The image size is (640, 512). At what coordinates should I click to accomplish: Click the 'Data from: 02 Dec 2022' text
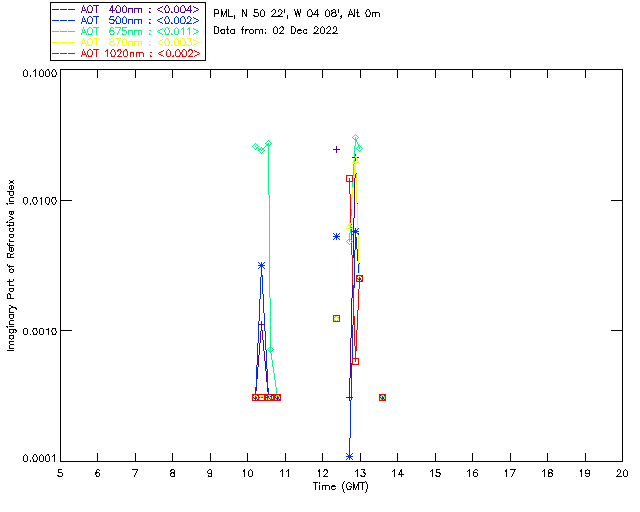tap(276, 30)
